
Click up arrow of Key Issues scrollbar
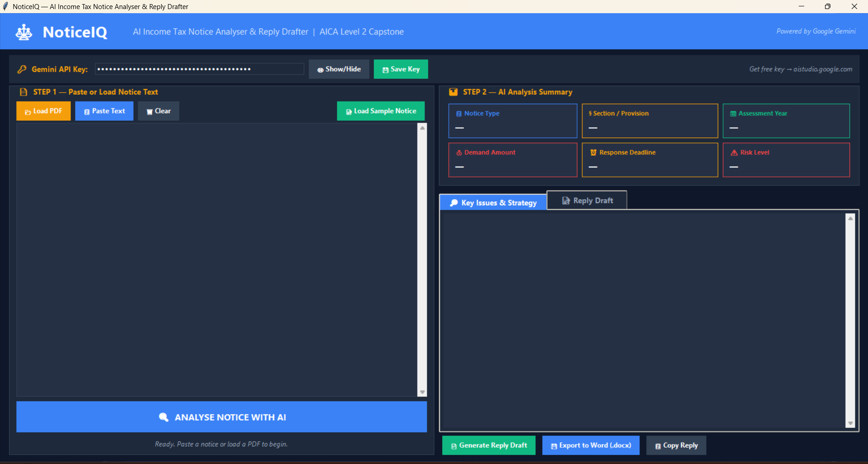pyautogui.click(x=850, y=219)
